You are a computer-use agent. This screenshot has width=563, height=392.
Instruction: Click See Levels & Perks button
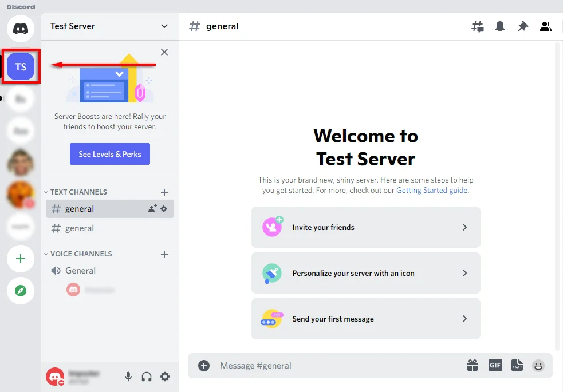110,154
